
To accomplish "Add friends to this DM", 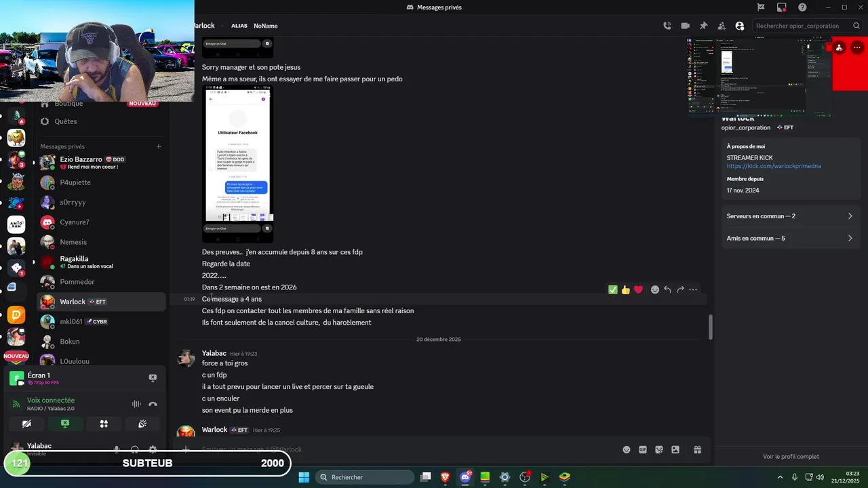I will click(x=722, y=26).
